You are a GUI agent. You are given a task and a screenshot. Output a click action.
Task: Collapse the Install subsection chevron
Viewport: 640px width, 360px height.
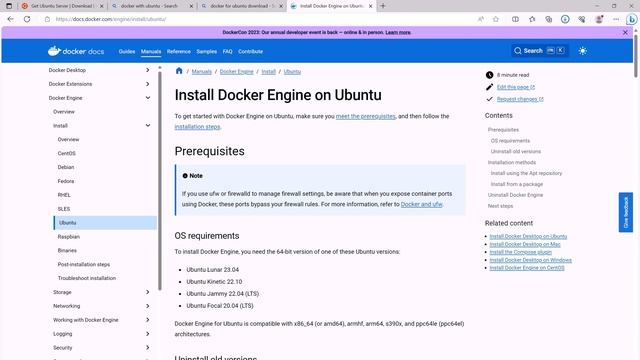click(148, 126)
